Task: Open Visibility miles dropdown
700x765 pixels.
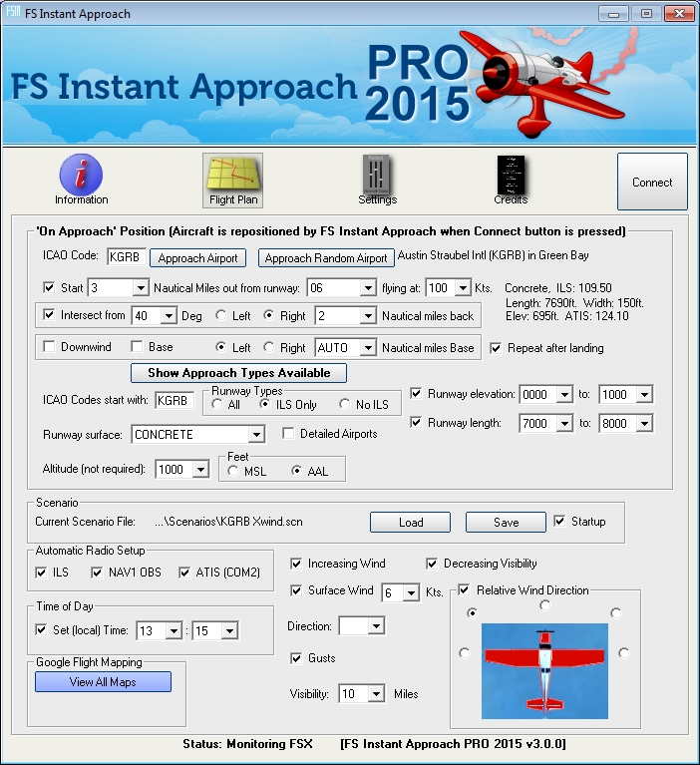Action: coord(376,694)
